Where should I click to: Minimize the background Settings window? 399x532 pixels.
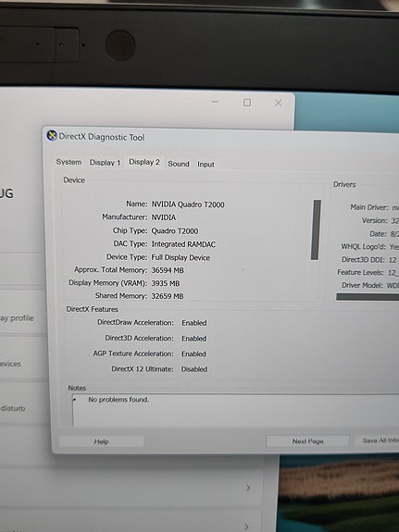[x=215, y=102]
